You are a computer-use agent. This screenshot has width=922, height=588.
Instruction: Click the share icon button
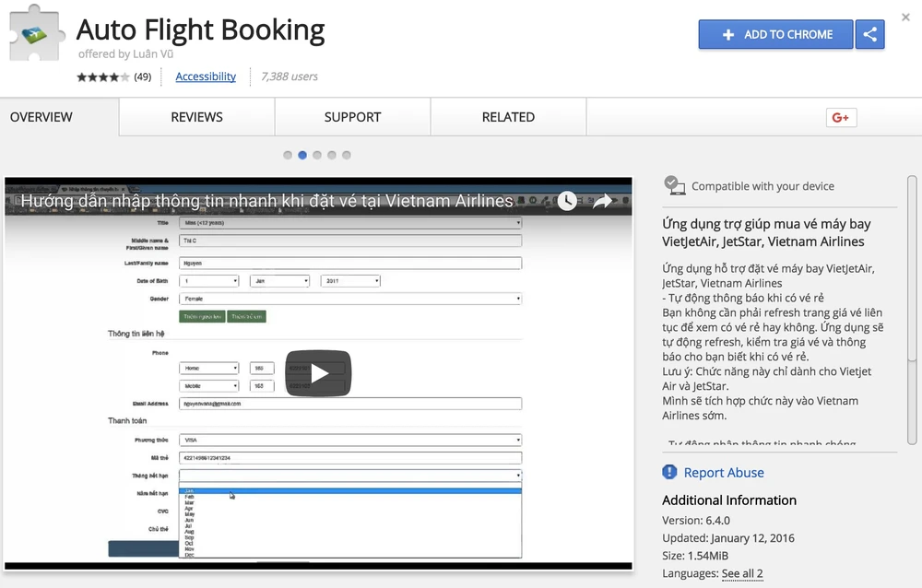(870, 34)
